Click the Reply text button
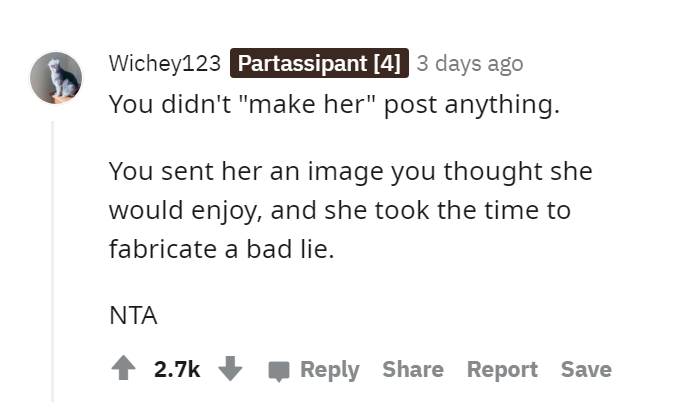The image size is (675, 402). click(330, 369)
